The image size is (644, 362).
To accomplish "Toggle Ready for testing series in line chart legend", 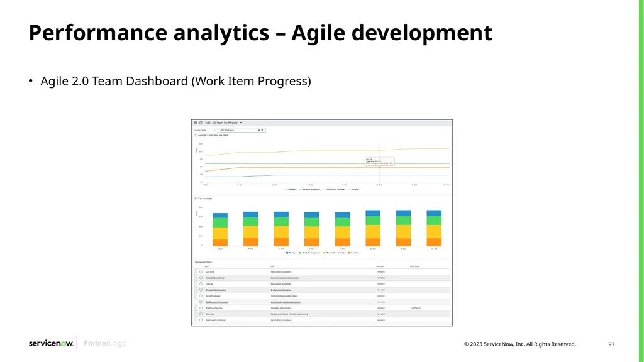I will pyautogui.click(x=334, y=189).
